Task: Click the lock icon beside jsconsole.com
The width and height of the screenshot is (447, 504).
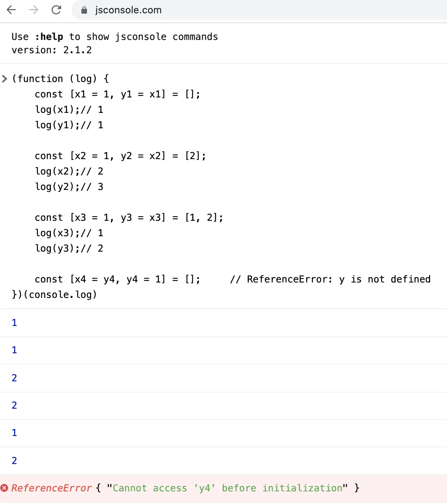Action: coord(84,10)
